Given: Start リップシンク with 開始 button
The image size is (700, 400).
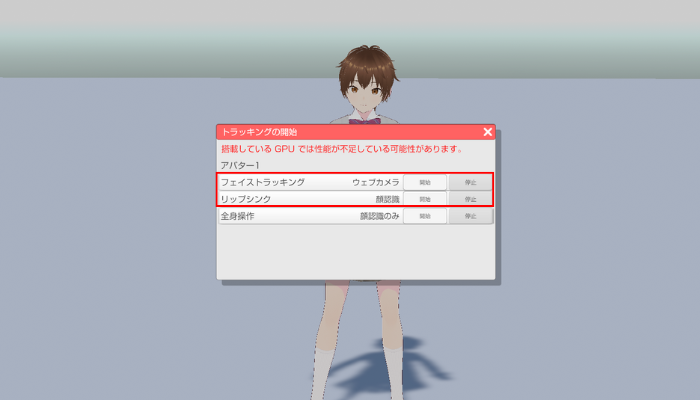Looking at the screenshot, I should pyautogui.click(x=425, y=199).
